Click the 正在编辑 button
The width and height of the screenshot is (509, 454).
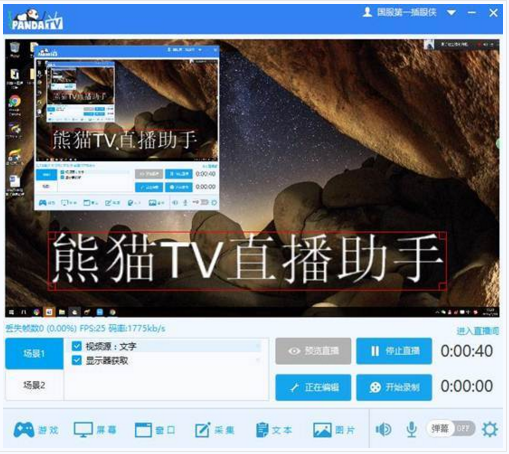tap(313, 388)
